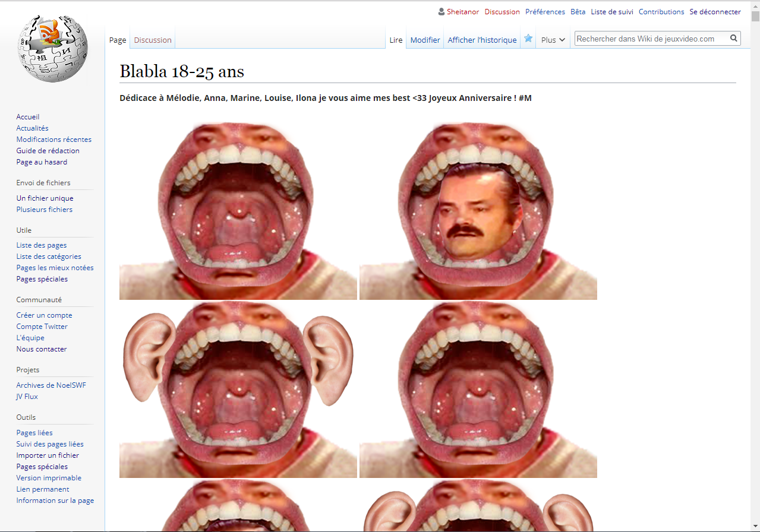Open Pages liées tool
The width and height of the screenshot is (760, 532).
tap(34, 433)
